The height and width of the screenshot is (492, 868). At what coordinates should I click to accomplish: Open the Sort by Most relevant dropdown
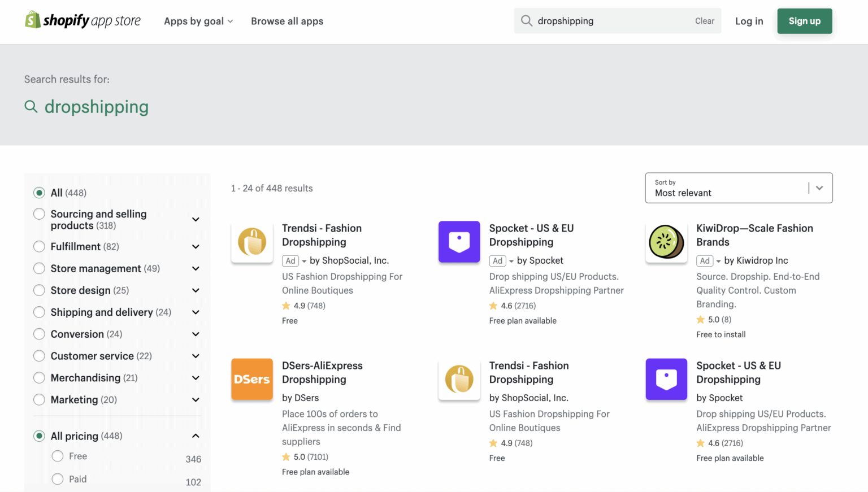[739, 188]
